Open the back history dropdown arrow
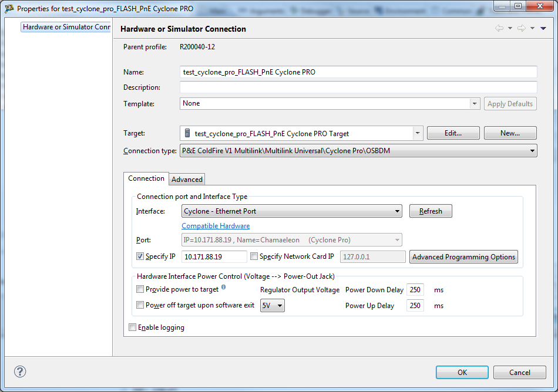The height and width of the screenshot is (392, 558). point(510,28)
